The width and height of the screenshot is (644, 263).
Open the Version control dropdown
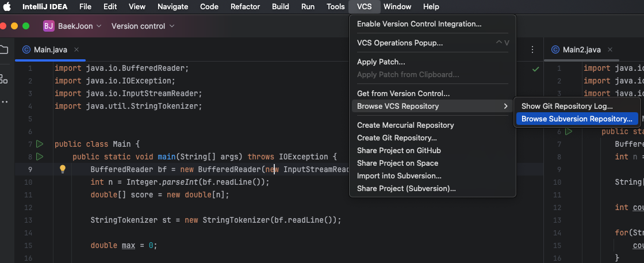(143, 26)
